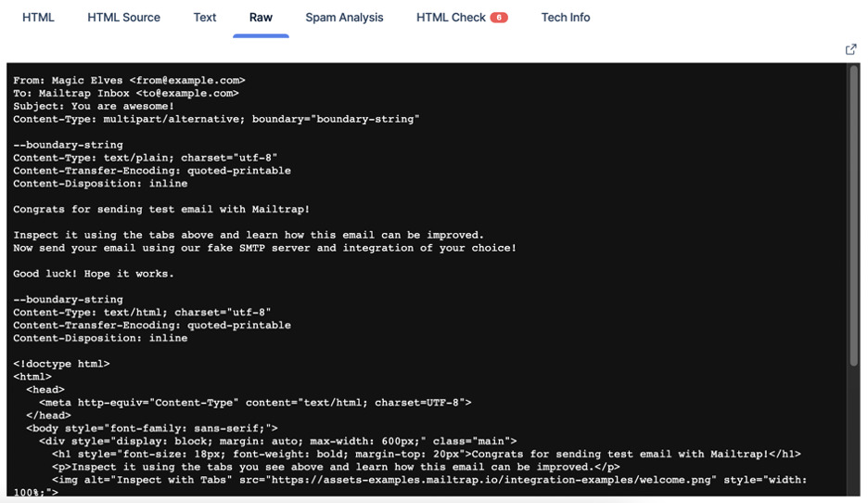
Task: Click the h1 Congrats heading source line
Action: 427,454
